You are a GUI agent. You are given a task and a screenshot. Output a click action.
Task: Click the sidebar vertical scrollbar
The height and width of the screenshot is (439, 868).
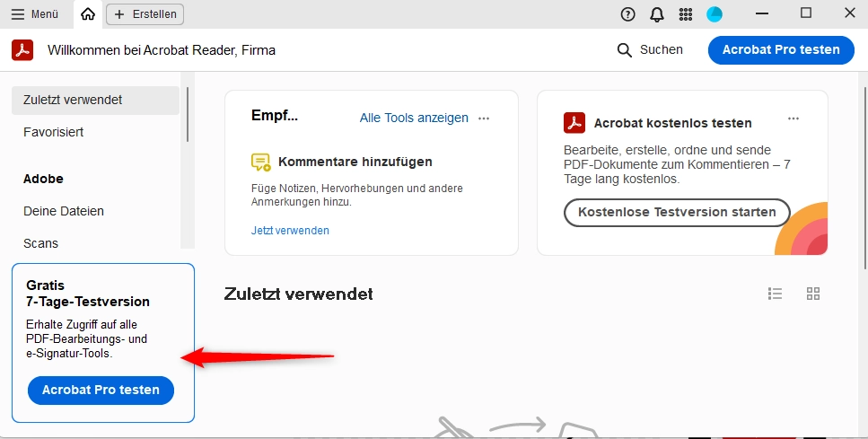[188, 114]
